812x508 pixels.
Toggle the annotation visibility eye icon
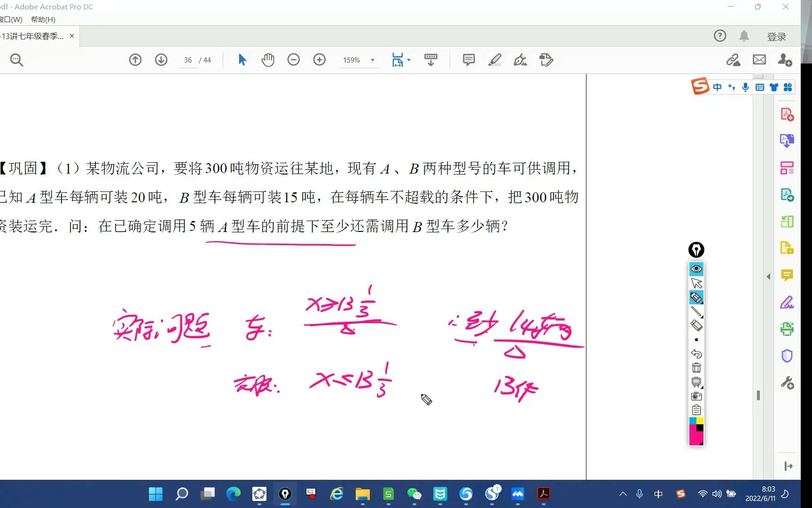[696, 269]
